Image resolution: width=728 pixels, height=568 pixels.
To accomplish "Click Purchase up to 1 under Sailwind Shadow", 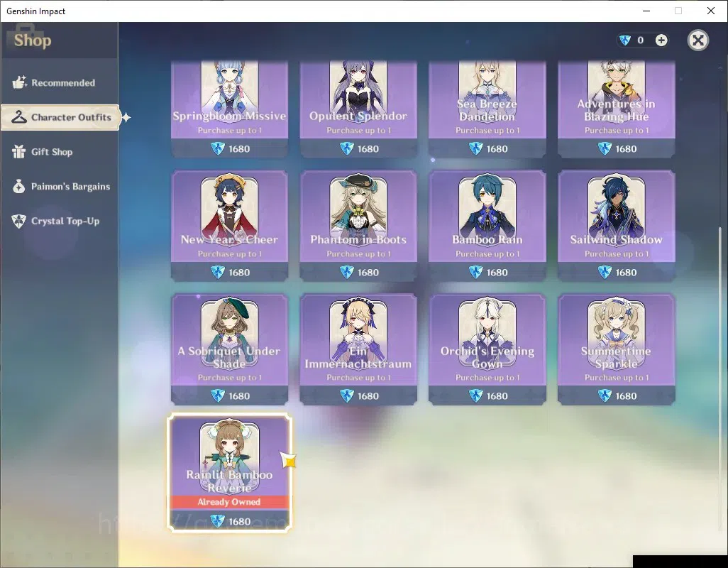I will click(x=617, y=254).
